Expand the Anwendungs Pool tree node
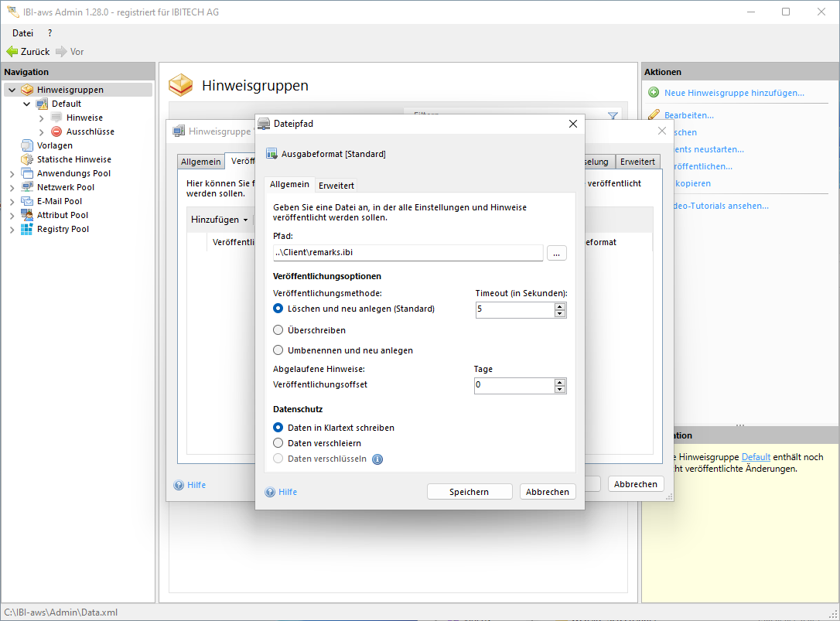 coord(12,173)
